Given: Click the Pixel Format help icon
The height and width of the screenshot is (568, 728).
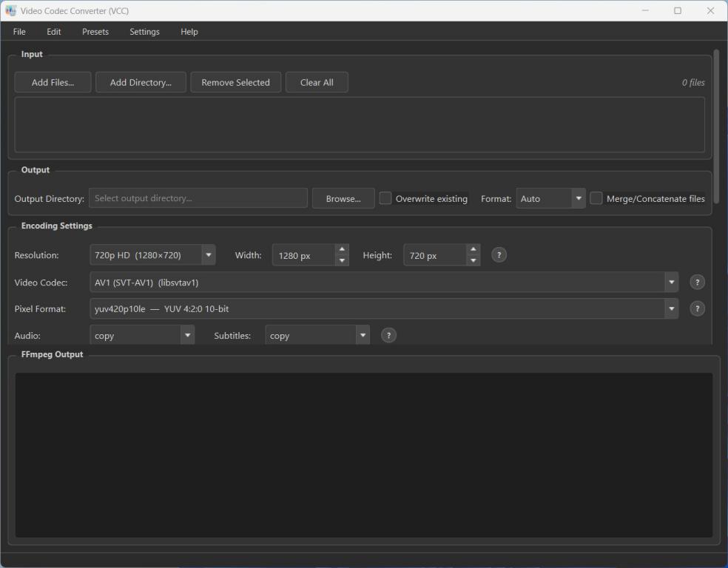Looking at the screenshot, I should pyautogui.click(x=697, y=308).
